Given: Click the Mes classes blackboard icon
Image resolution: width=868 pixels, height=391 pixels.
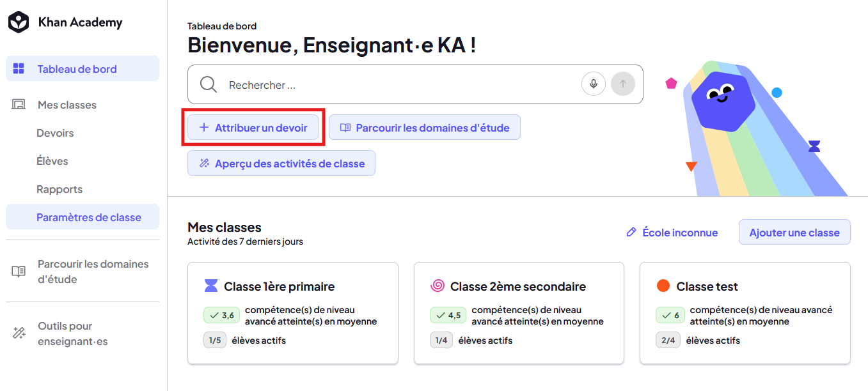Looking at the screenshot, I should pyautogui.click(x=19, y=105).
